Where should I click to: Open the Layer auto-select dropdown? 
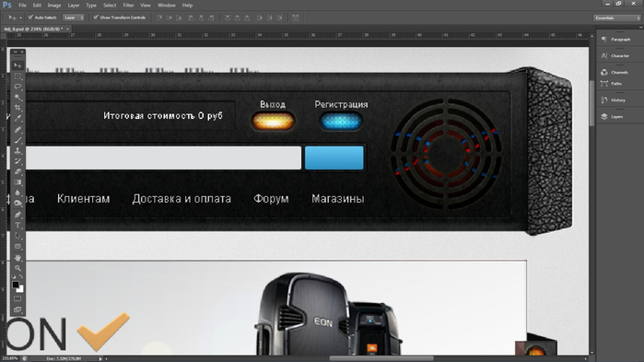pyautogui.click(x=74, y=18)
